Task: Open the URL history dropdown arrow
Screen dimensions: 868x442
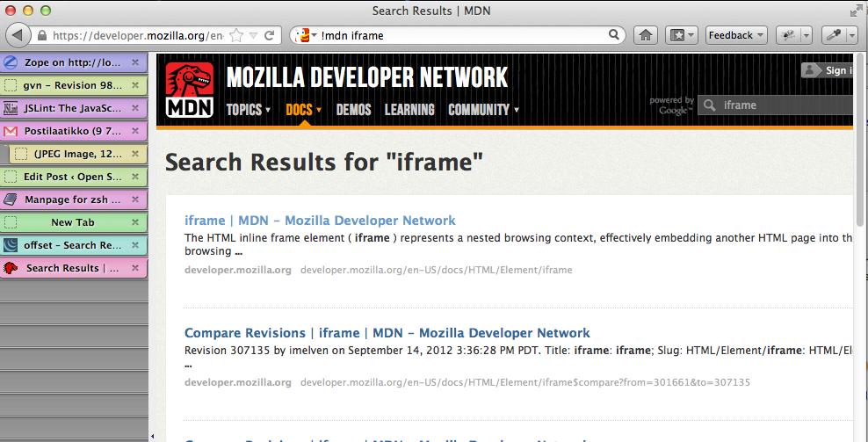Action: click(x=254, y=35)
